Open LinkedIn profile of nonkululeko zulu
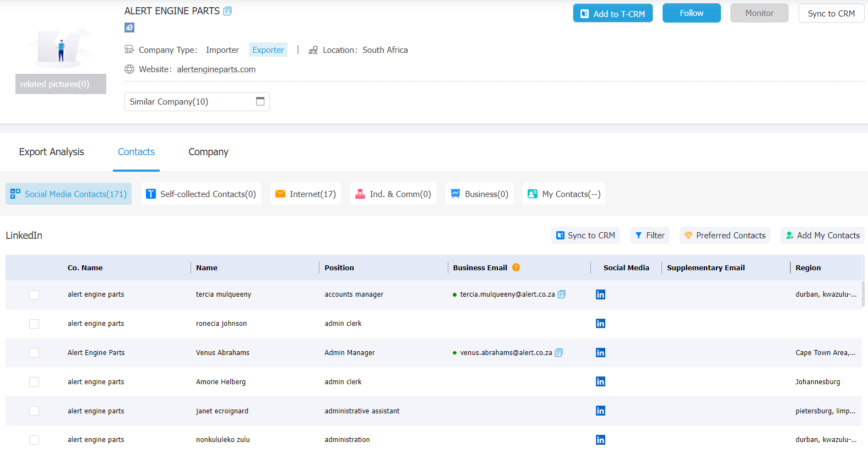The height and width of the screenshot is (453, 868). 600,440
